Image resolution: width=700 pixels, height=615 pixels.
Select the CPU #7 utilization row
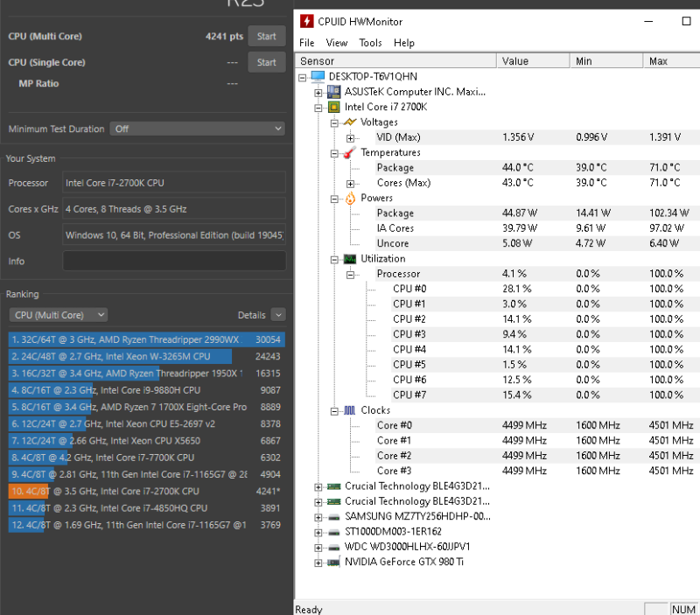pos(545,395)
